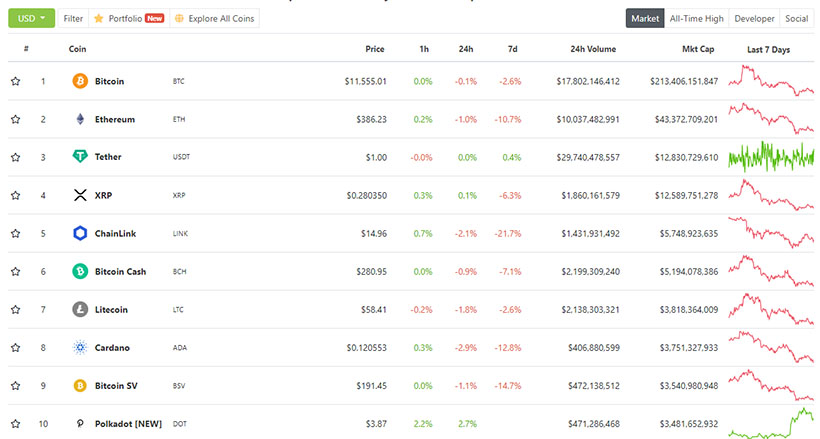Screen dimensions: 820x439
Task: Favorite Bitcoin SV with its star
Action: (16, 386)
